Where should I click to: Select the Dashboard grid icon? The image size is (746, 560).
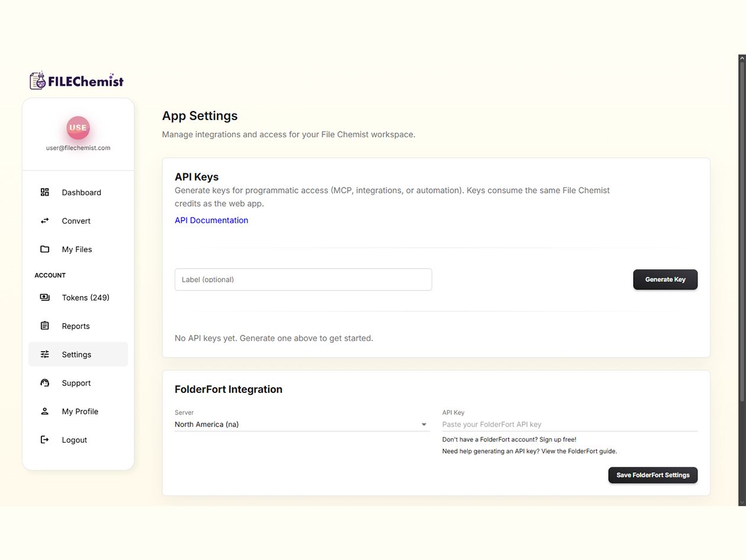pyautogui.click(x=44, y=192)
